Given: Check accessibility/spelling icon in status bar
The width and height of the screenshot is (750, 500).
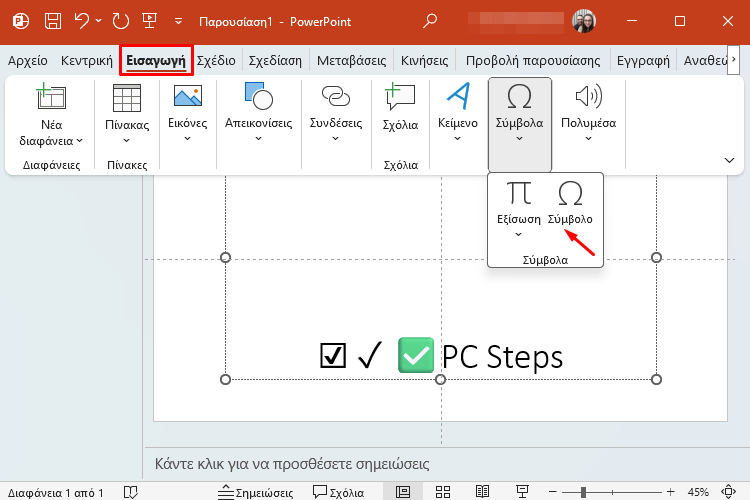Looking at the screenshot, I should 131,492.
